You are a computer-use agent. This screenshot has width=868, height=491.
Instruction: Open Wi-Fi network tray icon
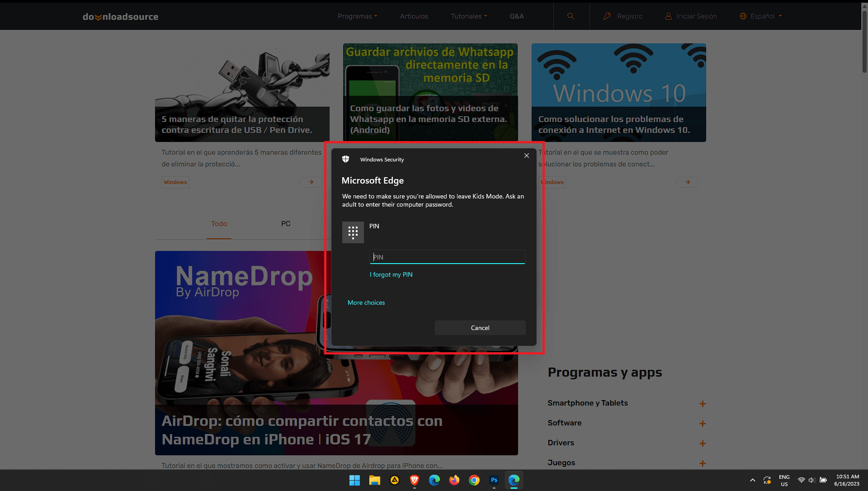pos(801,480)
